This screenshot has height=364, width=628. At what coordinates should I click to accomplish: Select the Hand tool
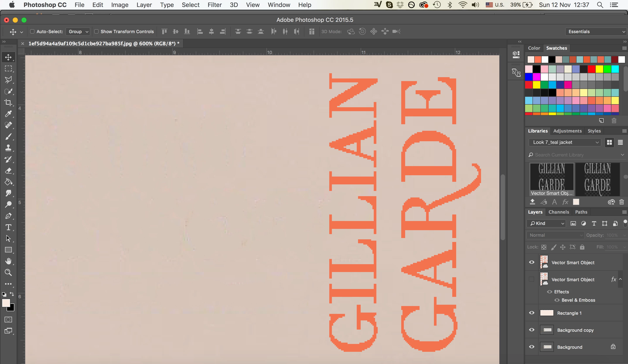pyautogui.click(x=8, y=261)
